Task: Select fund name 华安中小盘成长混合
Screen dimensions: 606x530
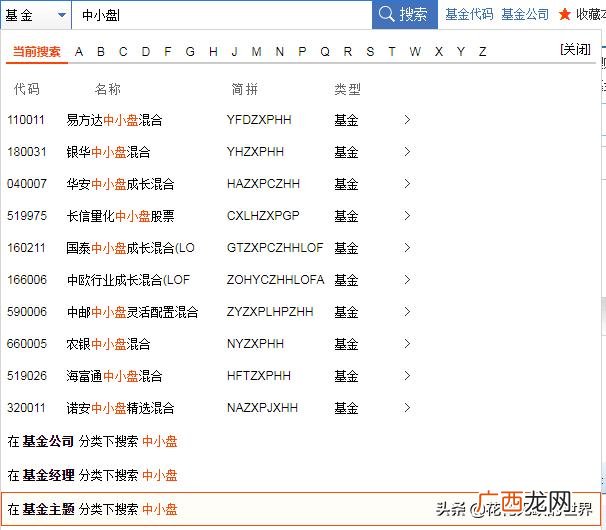Action: tap(120, 184)
